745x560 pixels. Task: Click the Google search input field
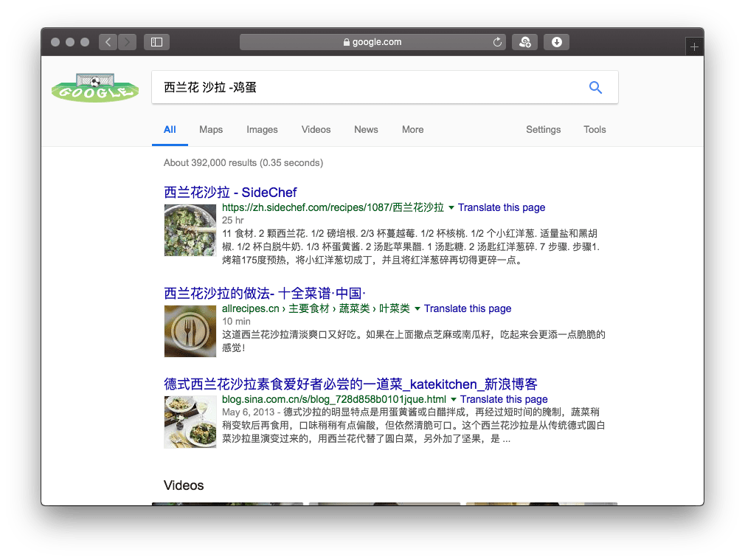point(369,88)
